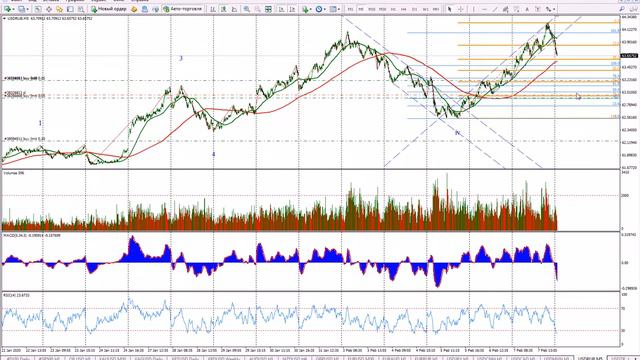640x360 pixels.
Task: Select the vertical line drawing tool
Action: 473,9
